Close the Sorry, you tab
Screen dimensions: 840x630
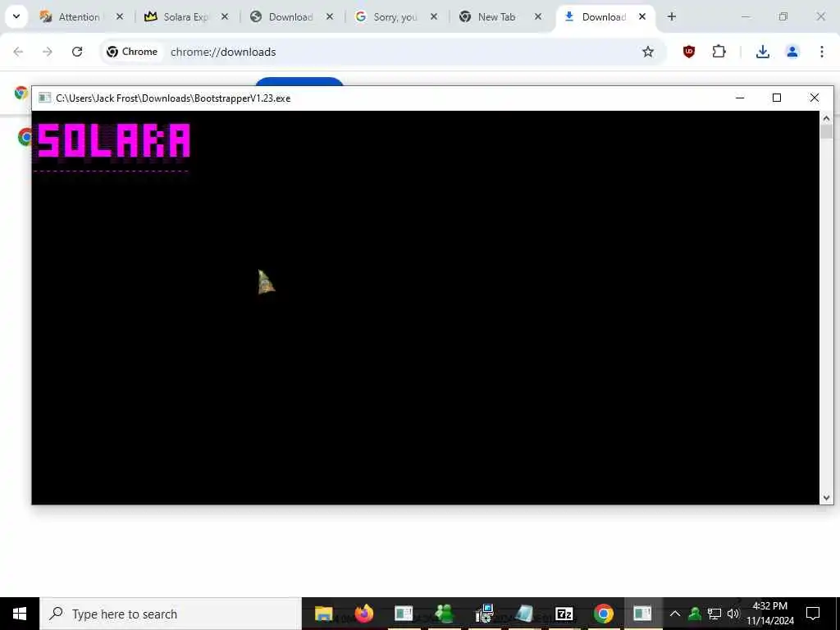tap(434, 16)
